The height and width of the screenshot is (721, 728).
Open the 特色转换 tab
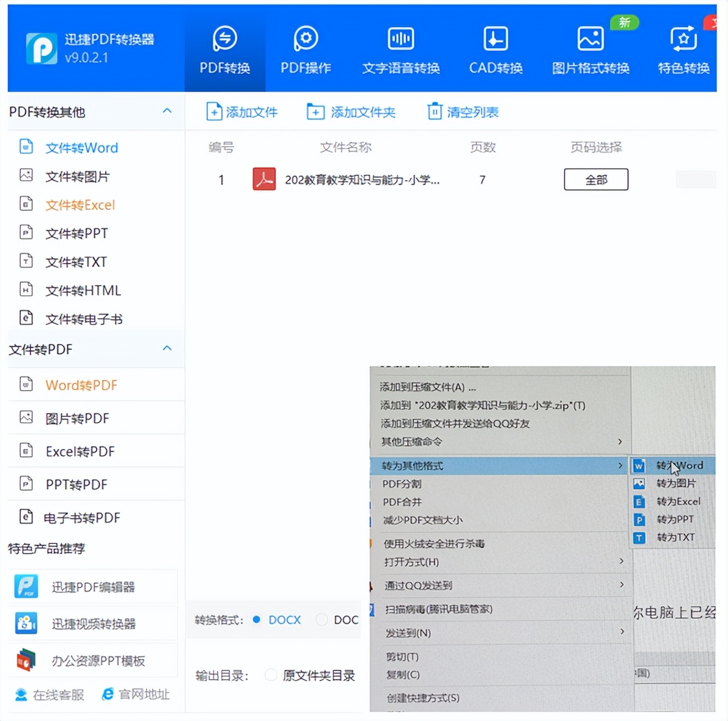coord(684,51)
